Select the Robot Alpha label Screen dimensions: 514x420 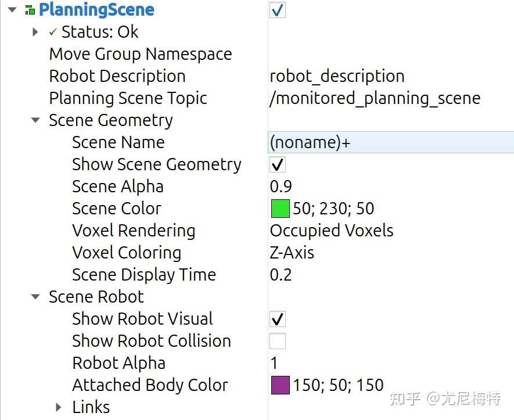pyautogui.click(x=118, y=363)
